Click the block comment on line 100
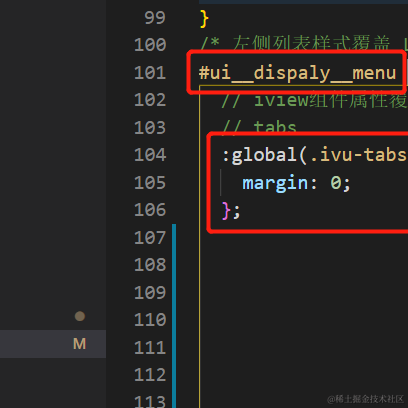The image size is (408, 408). 304,44
